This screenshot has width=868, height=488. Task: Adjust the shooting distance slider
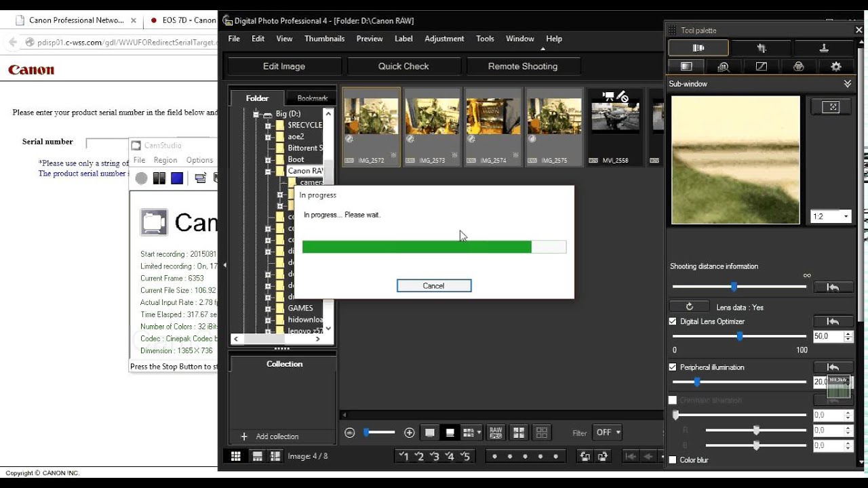[739, 287]
